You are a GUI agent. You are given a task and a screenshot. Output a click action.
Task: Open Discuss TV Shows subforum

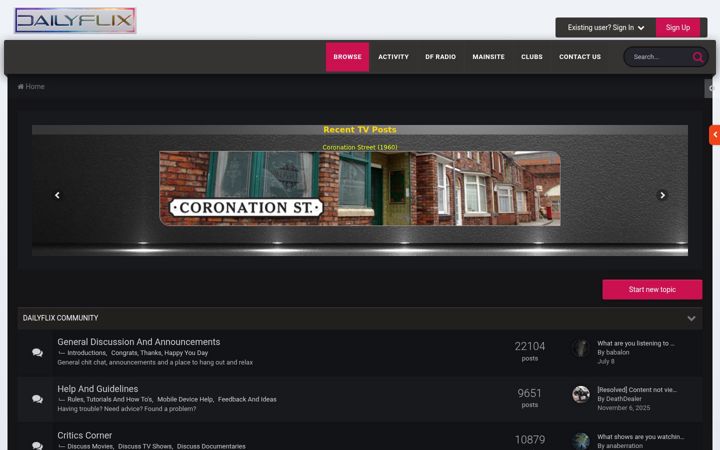[145, 446]
